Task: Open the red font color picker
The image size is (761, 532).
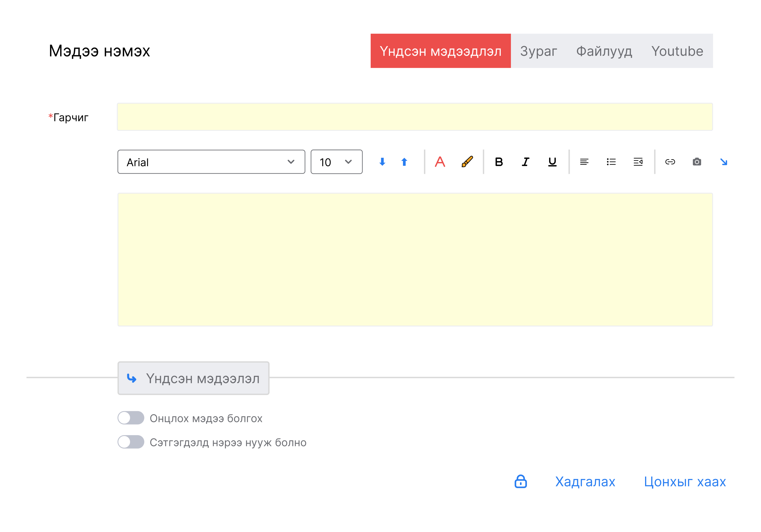Action: click(x=440, y=162)
